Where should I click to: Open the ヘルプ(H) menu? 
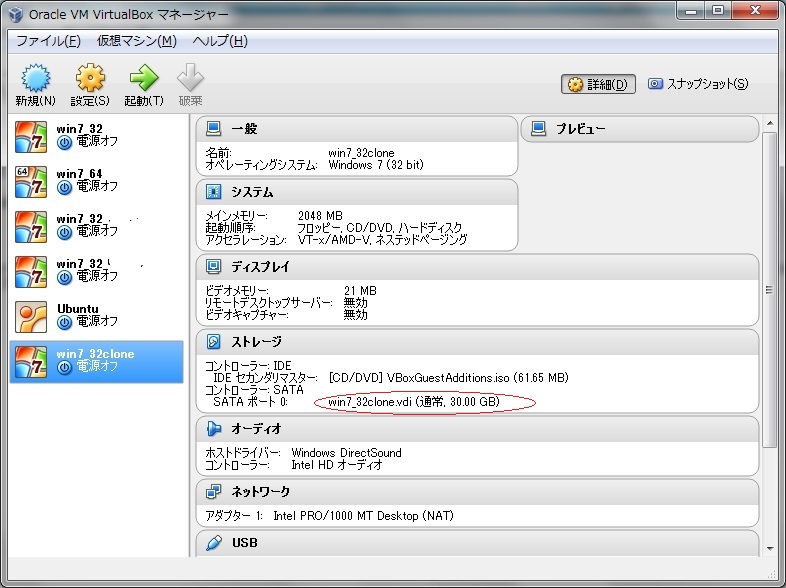click(x=220, y=41)
